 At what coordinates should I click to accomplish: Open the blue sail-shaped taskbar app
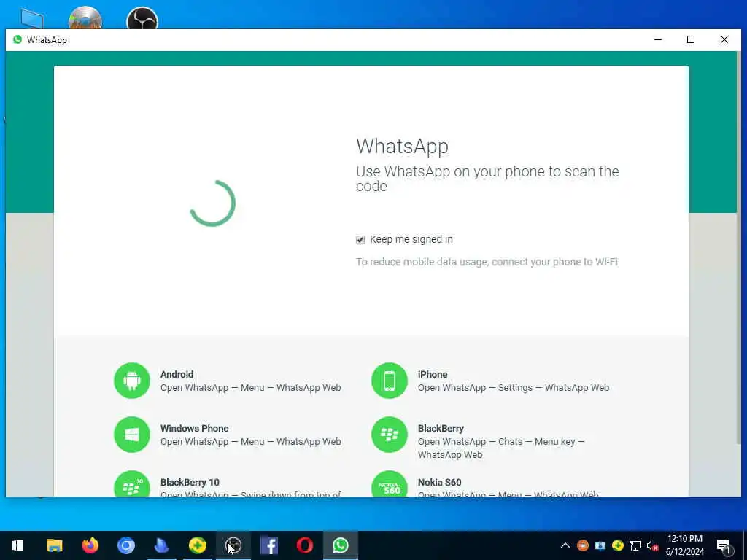click(161, 545)
